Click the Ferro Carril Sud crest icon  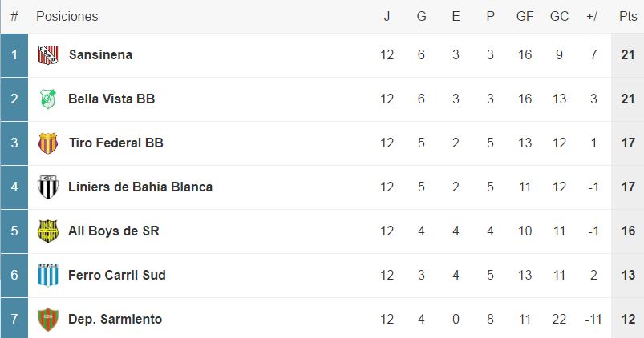(48, 276)
